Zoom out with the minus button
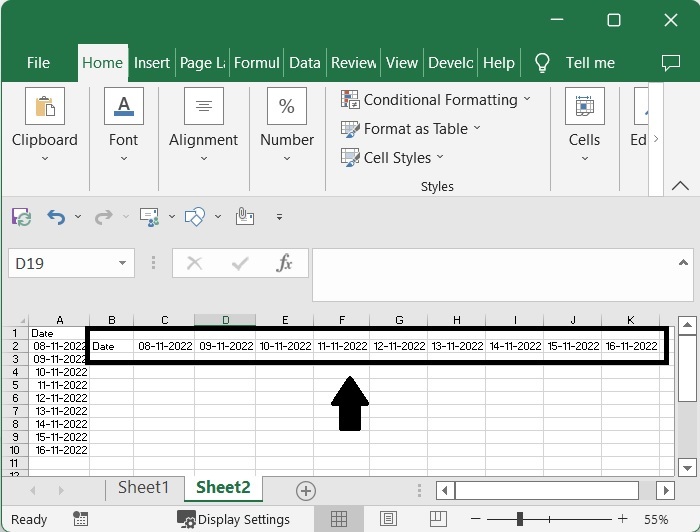The image size is (700, 532). pyautogui.click(x=475, y=519)
